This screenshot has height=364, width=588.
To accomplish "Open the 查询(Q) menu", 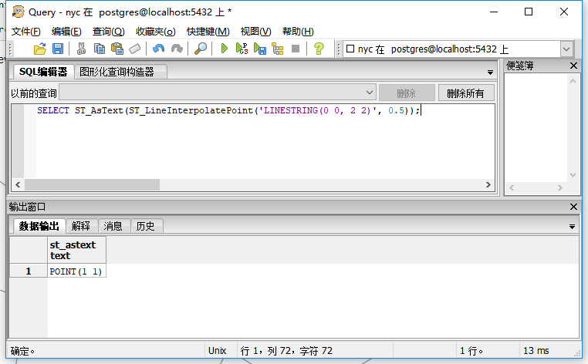I will coord(108,32).
